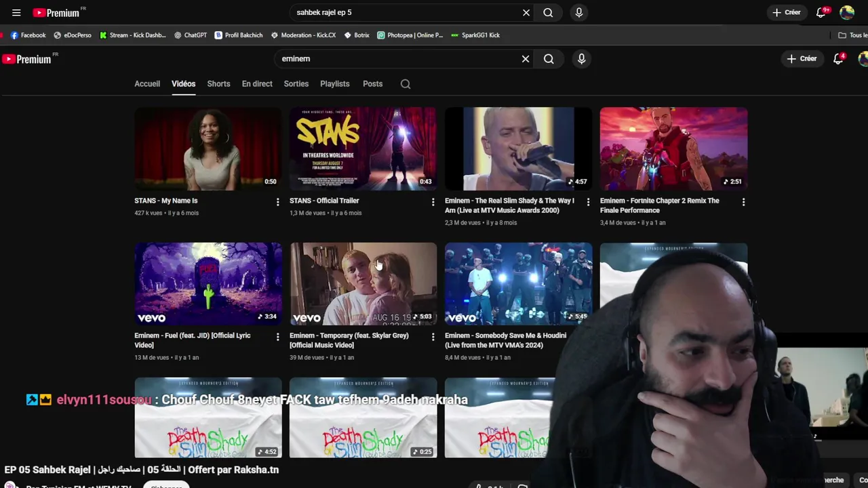Open Fuel (feat. JID) lyric video thumbnail
Viewport: 868px width, 488px height.
pyautogui.click(x=208, y=284)
